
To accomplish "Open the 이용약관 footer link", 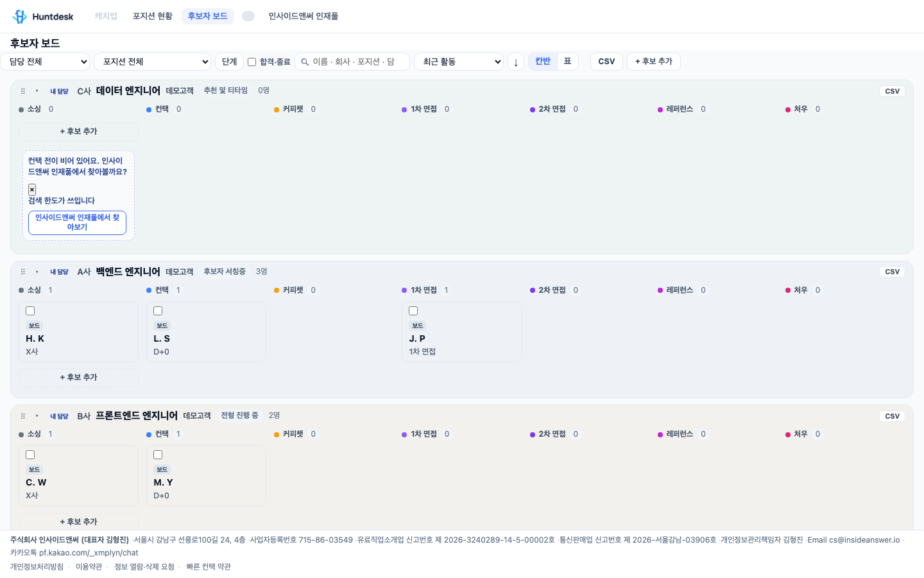I will point(89,566).
